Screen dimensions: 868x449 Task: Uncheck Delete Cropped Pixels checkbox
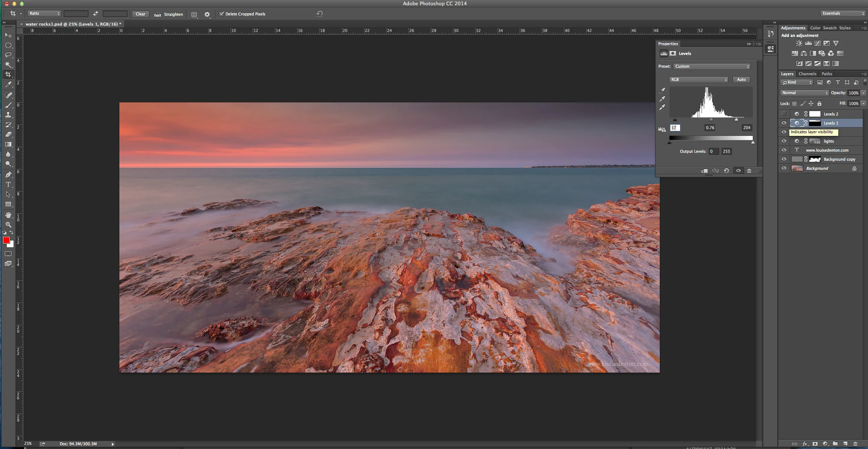(x=221, y=14)
